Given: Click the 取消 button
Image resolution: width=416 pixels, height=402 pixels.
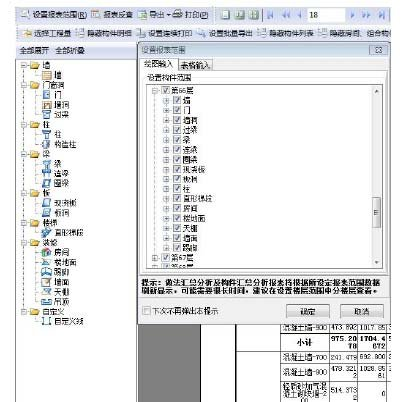Looking at the screenshot, I should (362, 311).
